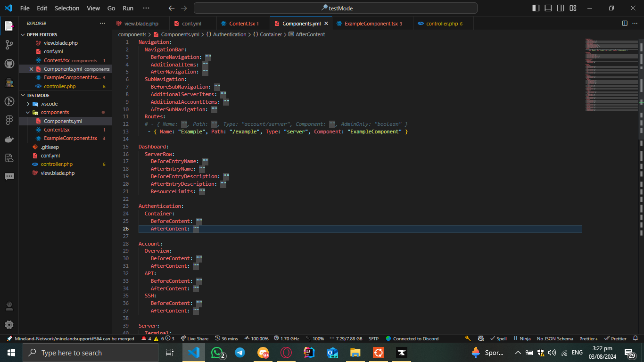Open Container breadcrumb dropdown

coord(267,34)
